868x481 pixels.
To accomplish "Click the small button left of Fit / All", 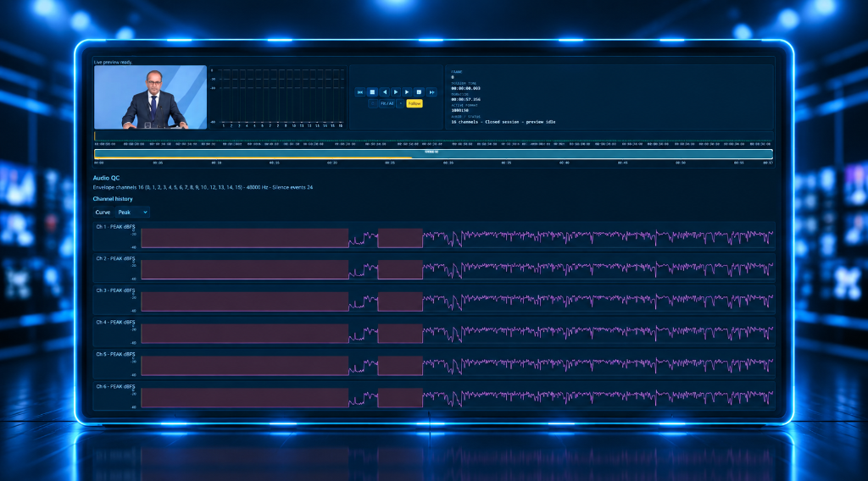I will point(373,103).
